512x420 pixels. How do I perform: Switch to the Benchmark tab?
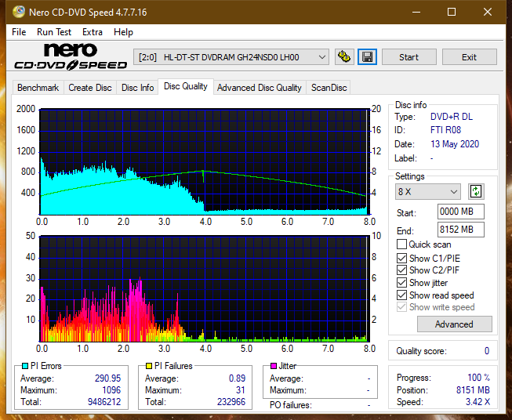(38, 88)
